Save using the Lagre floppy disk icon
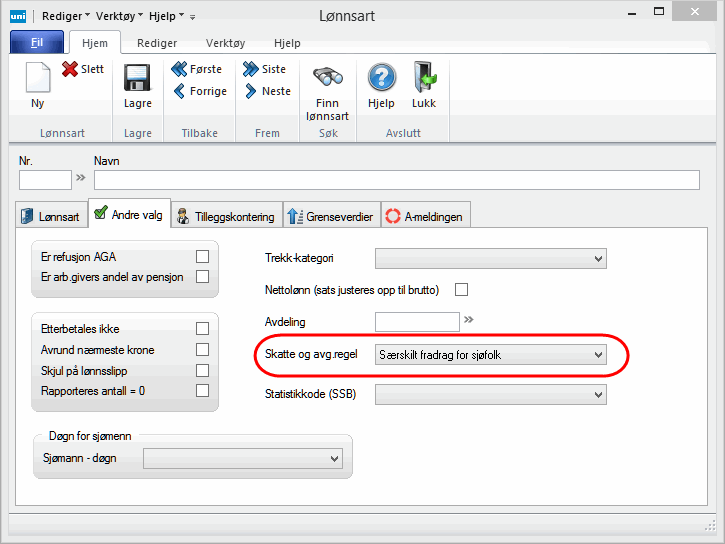Image resolution: width=725 pixels, height=544 pixels. [x=137, y=78]
